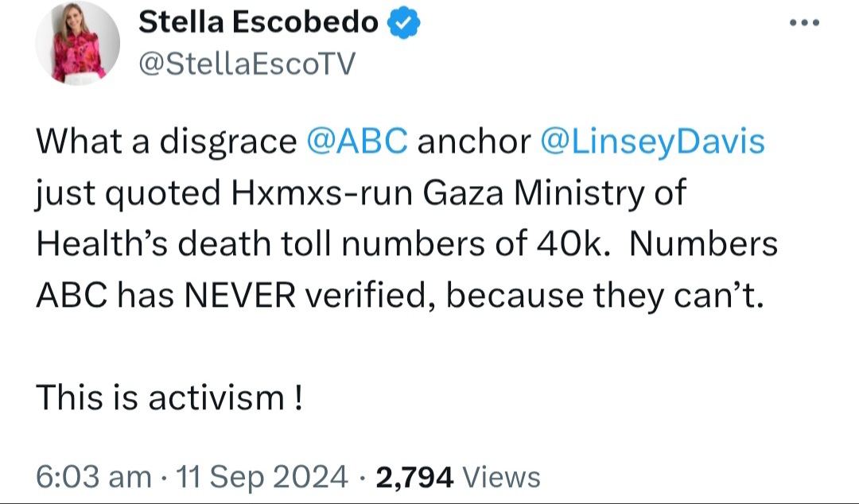Click the "just quoted" text
The width and height of the screenshot is (859, 504).
(x=128, y=193)
